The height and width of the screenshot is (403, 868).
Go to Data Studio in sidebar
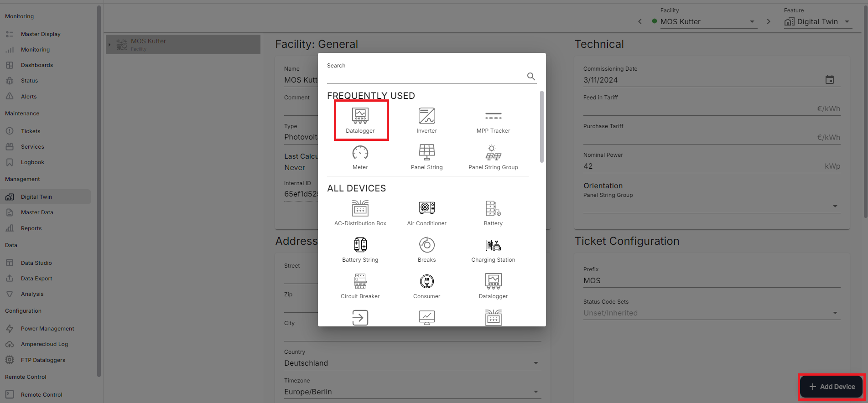pyautogui.click(x=36, y=263)
